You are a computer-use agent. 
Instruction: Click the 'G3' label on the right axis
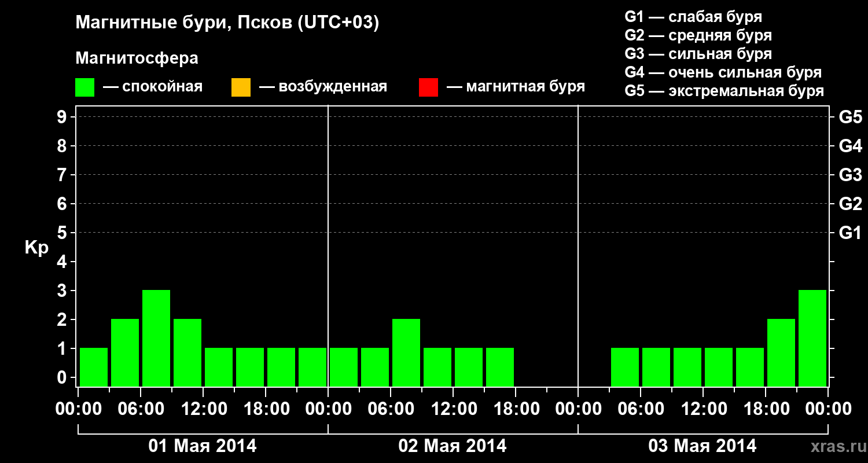pos(850,175)
